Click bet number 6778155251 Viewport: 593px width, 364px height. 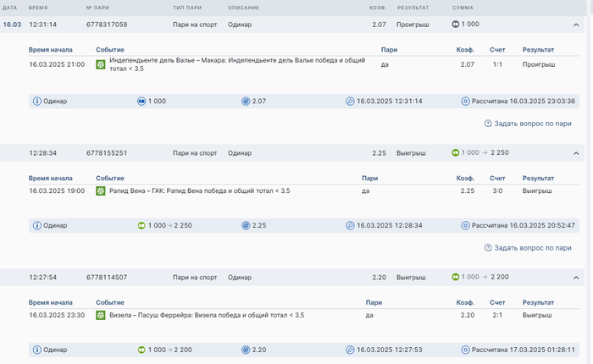[107, 153]
